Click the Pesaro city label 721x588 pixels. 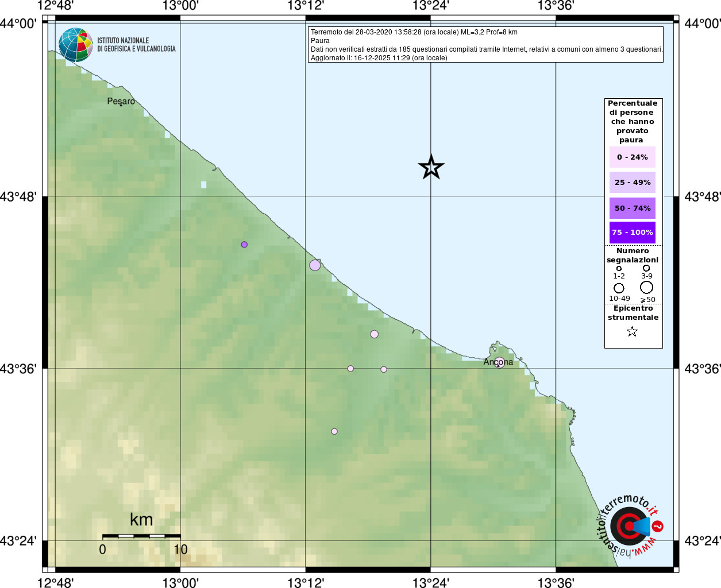tap(121, 102)
